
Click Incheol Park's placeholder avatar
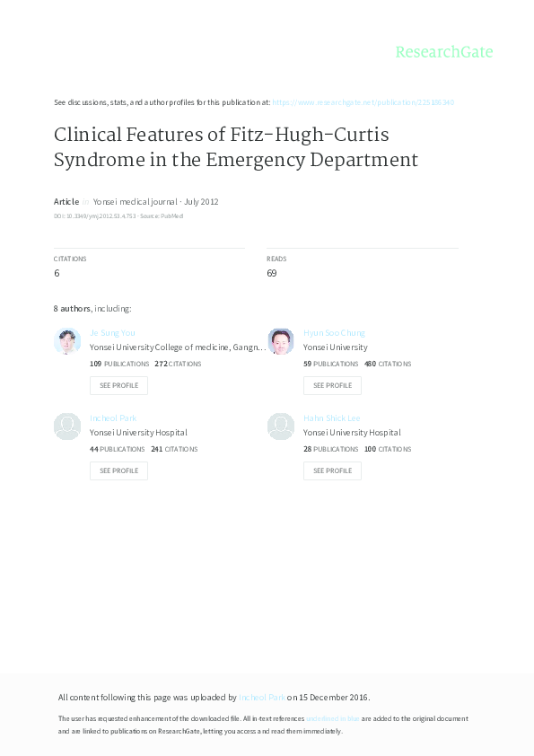[x=67, y=426]
